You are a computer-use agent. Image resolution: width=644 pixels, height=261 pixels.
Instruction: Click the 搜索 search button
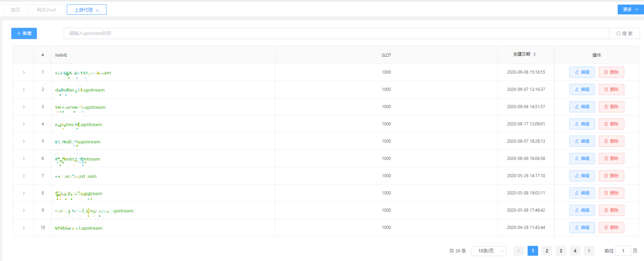pyautogui.click(x=624, y=33)
